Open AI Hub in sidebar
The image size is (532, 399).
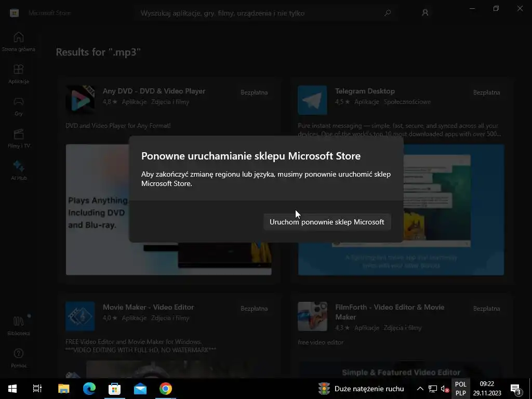[x=19, y=171]
